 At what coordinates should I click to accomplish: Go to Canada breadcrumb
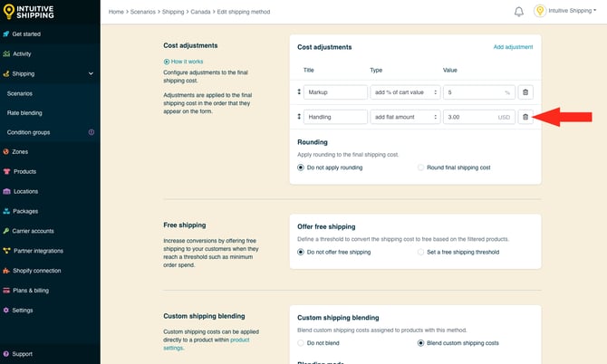200,12
